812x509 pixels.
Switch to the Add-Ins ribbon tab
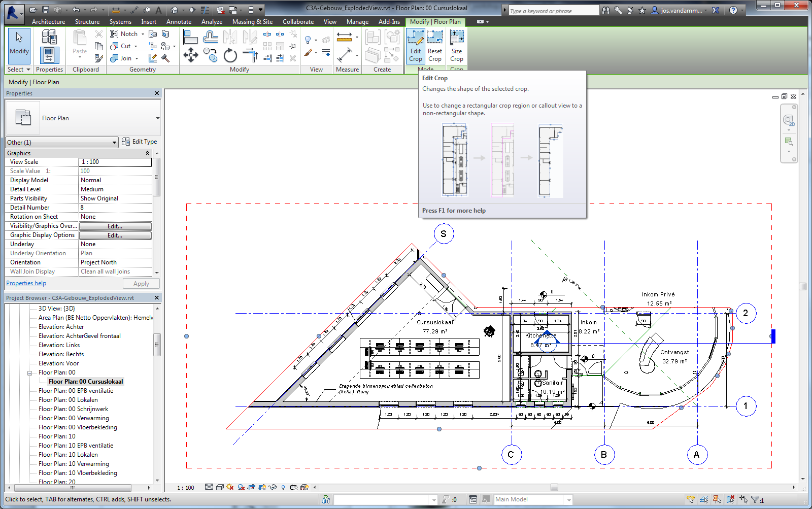click(389, 22)
